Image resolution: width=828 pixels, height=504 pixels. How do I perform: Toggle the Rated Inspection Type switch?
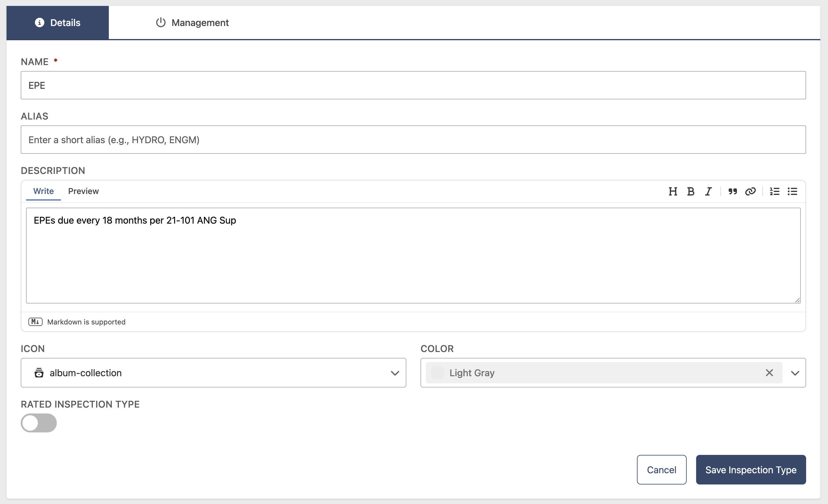pyautogui.click(x=39, y=423)
